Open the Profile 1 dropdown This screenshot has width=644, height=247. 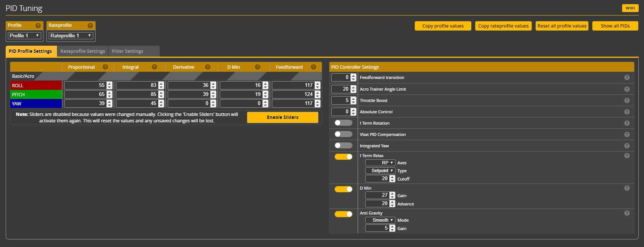[25, 36]
